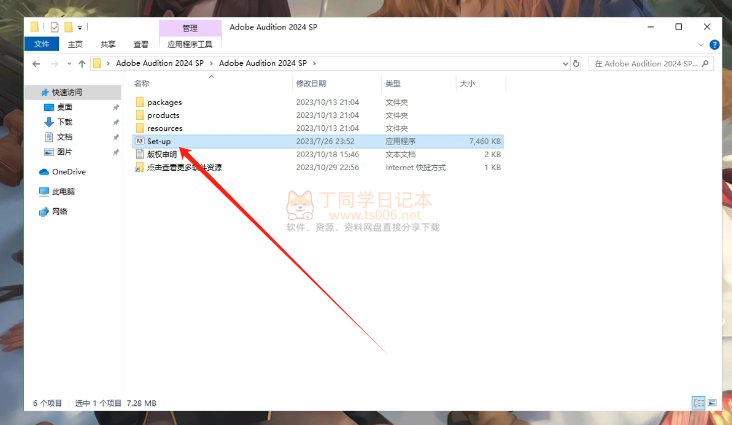Click the 2023/10/18 15:46 date cell
The width and height of the screenshot is (732, 425).
pyautogui.click(x=327, y=154)
